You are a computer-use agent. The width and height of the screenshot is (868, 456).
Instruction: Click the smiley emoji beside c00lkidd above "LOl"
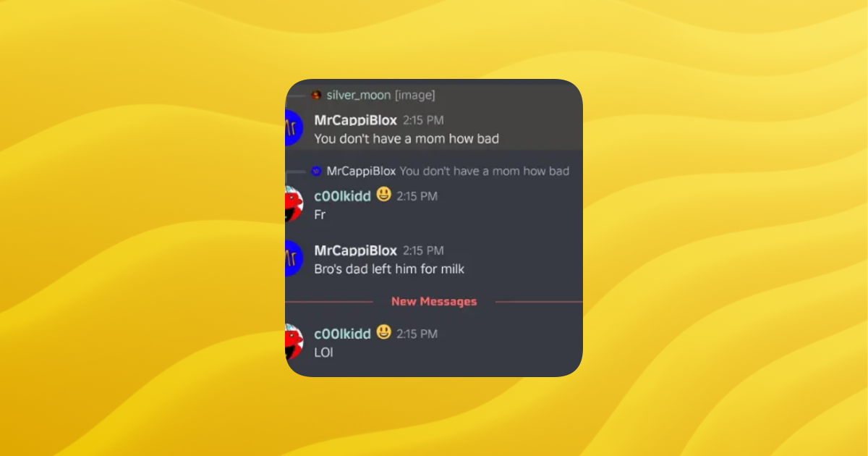383,332
